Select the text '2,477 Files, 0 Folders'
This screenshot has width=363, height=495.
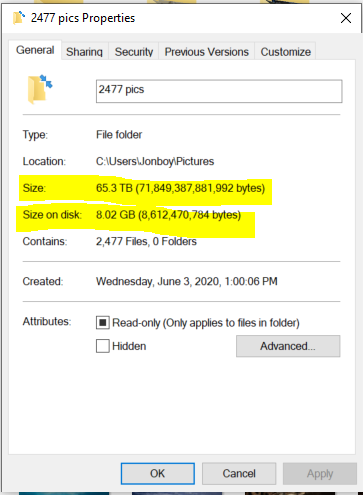point(146,241)
